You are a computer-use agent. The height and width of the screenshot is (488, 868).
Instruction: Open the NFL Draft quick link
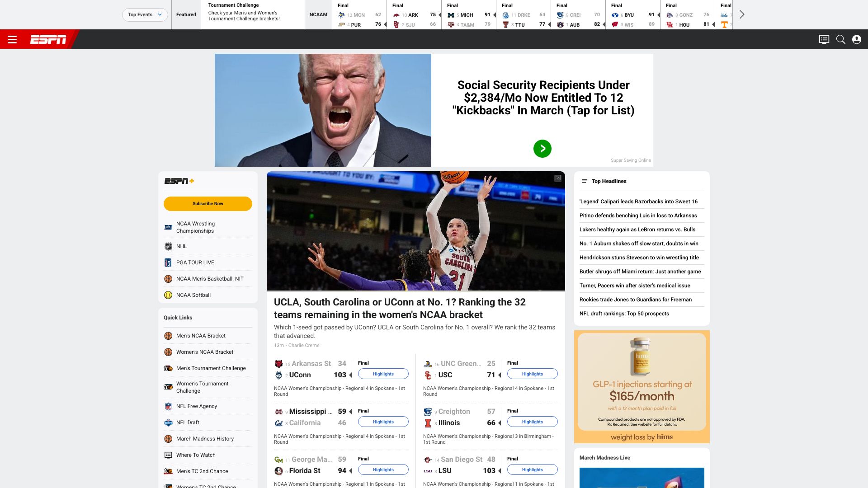click(x=188, y=422)
